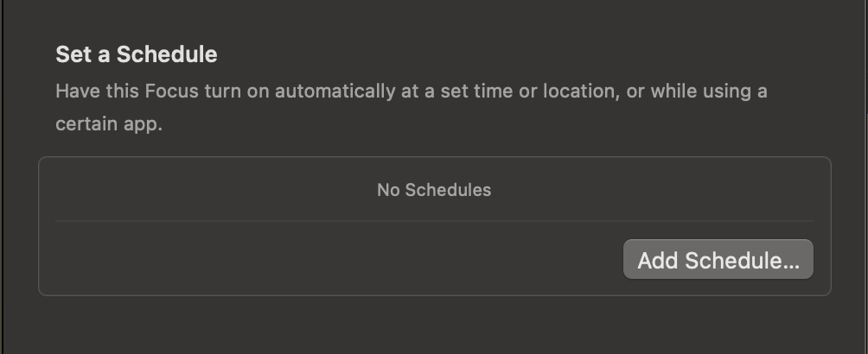Screen dimensions: 868x354
Task: Click the word "Set" in the heading
Action: pyautogui.click(x=73, y=55)
